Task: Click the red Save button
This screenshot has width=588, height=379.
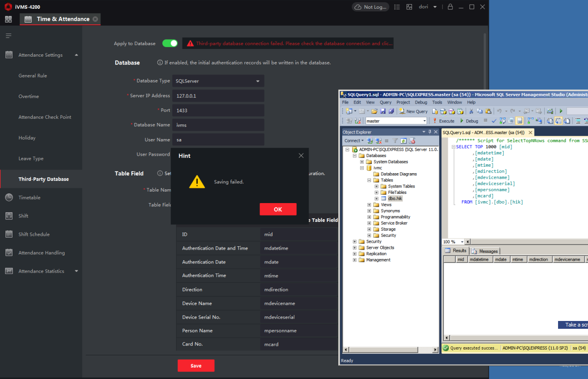Action: [x=196, y=366]
